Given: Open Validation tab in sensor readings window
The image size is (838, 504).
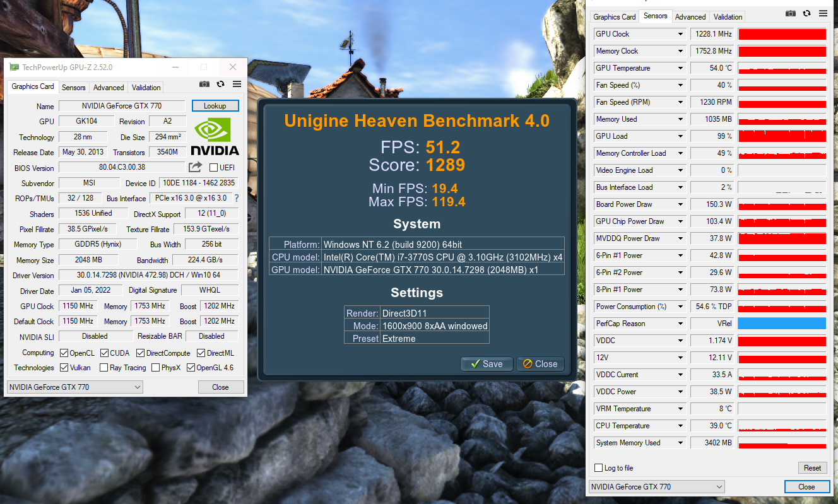Looking at the screenshot, I should [x=728, y=17].
